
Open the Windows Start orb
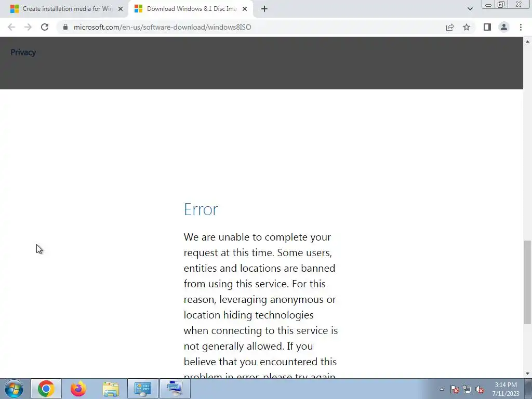click(14, 389)
